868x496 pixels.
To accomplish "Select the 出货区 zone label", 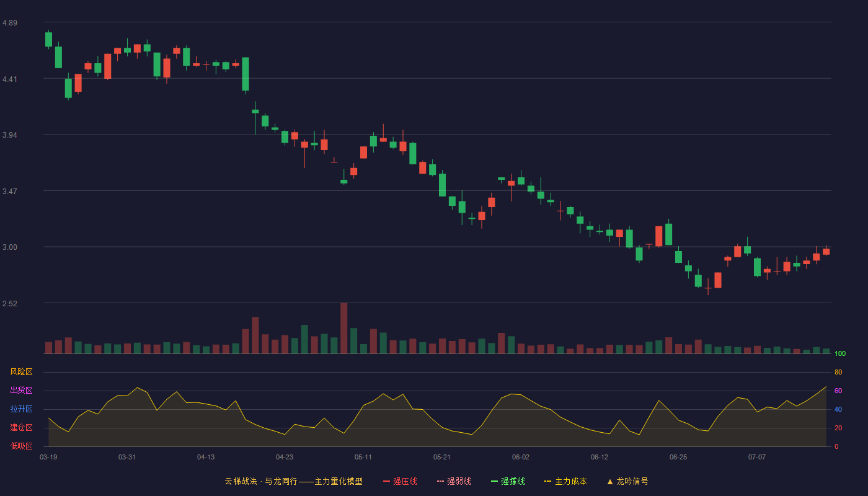I will 21,391.
